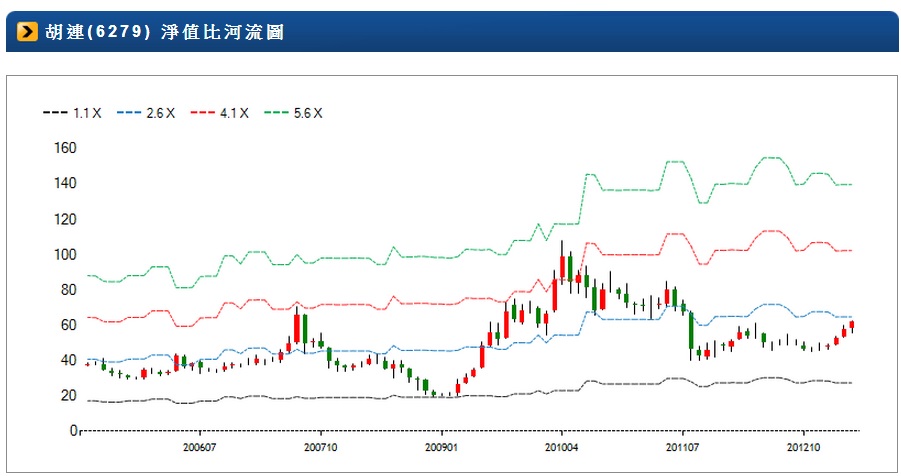Click the 胡連(6279) 淨值比河流圖 header title

coord(164,32)
